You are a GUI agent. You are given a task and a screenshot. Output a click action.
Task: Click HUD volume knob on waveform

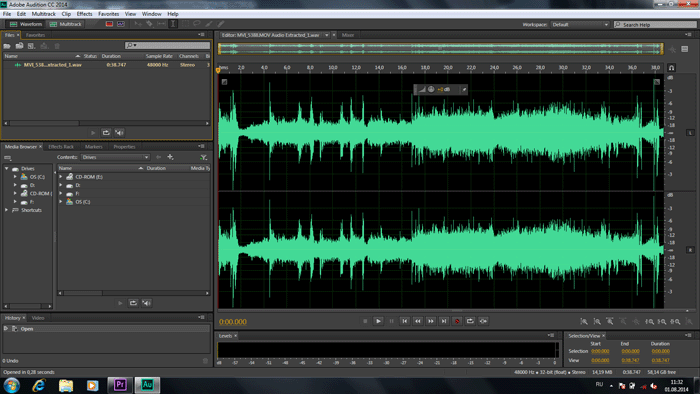point(431,89)
